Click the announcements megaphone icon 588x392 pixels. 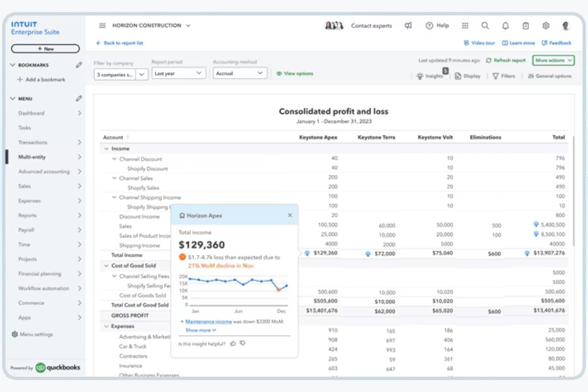(408, 25)
